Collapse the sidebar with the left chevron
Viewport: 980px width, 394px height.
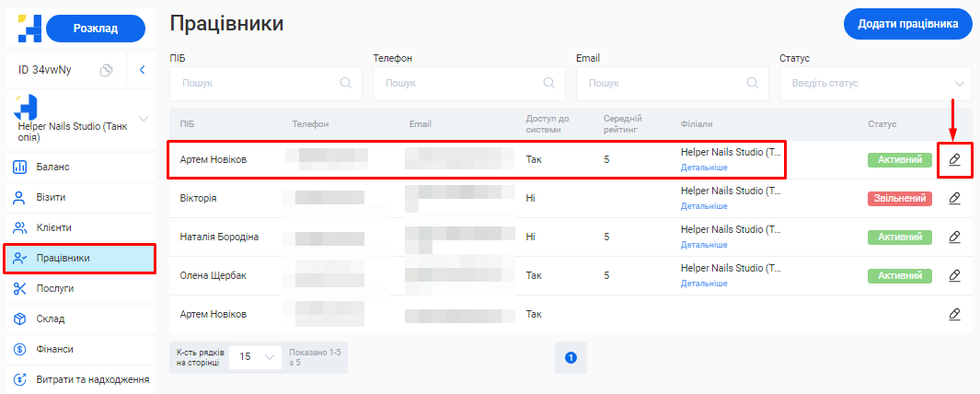point(142,70)
